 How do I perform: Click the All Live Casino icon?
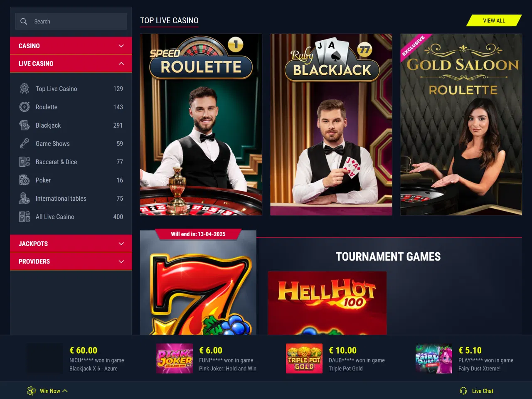(x=25, y=217)
